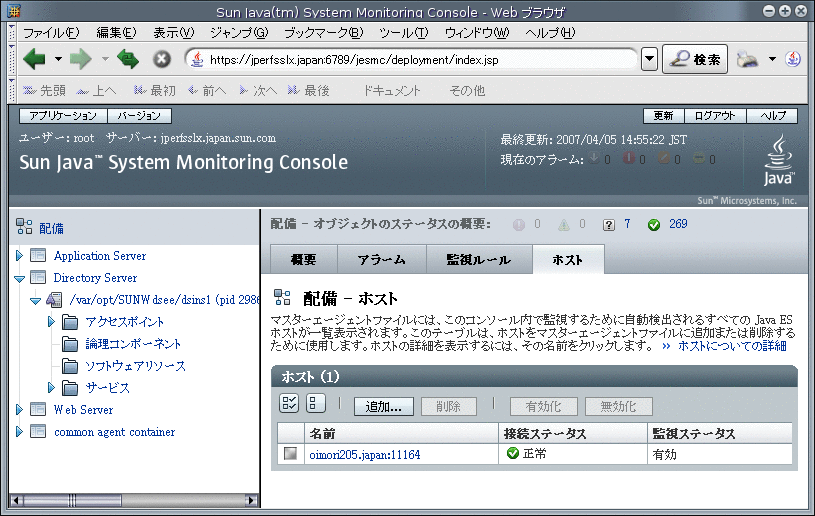The image size is (815, 516).
Task: Deselect all hosts with the deselect icon
Action: pos(316,403)
